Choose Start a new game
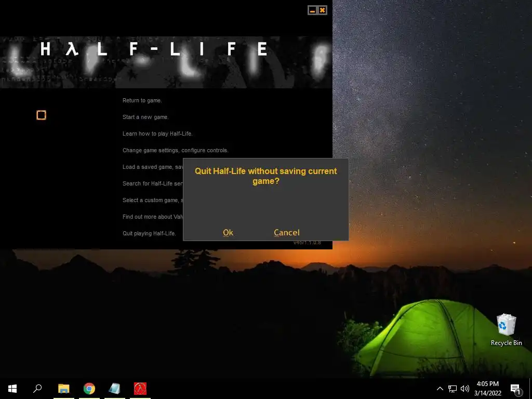This screenshot has width=532, height=399. click(x=145, y=117)
